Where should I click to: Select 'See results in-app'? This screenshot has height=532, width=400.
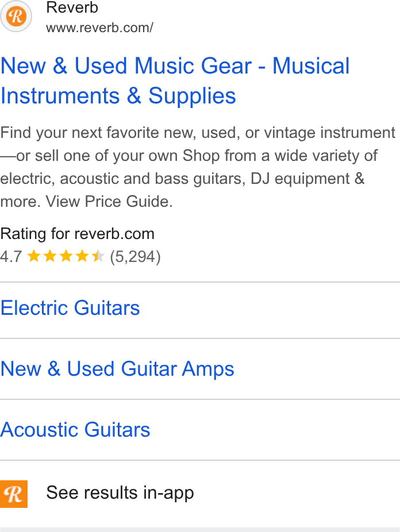(120, 492)
